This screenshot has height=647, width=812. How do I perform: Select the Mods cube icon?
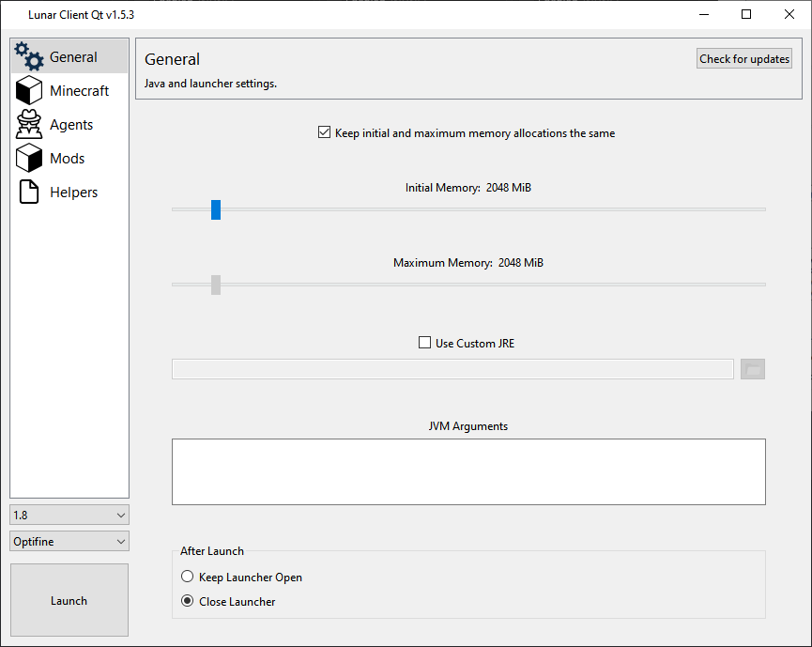29,158
